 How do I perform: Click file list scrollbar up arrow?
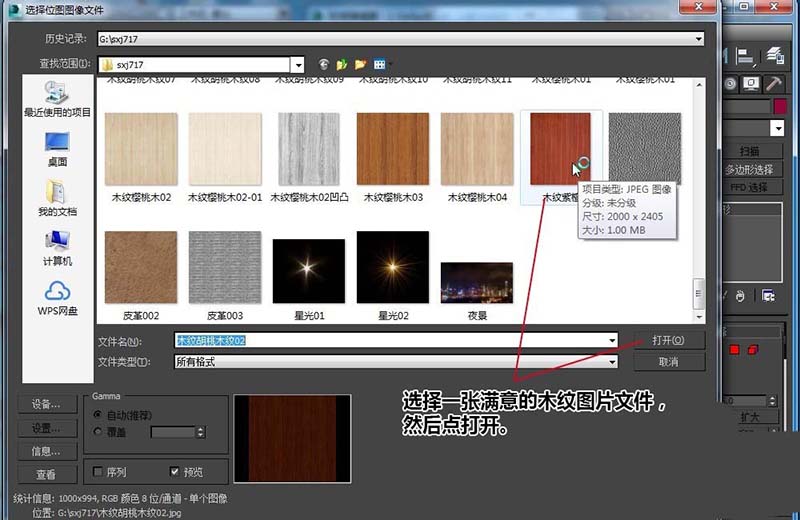tap(699, 85)
